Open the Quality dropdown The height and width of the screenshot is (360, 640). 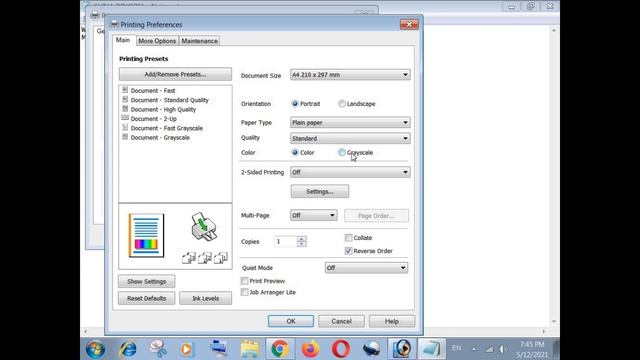coord(350,138)
